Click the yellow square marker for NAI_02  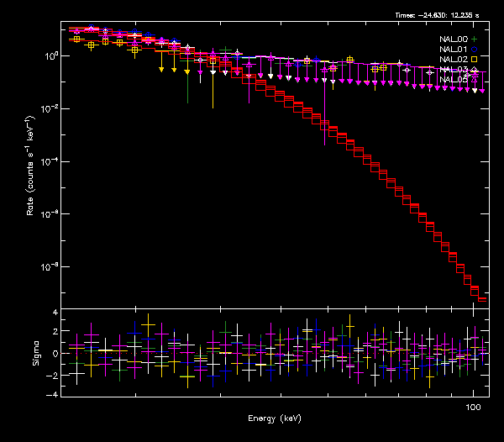(475, 60)
